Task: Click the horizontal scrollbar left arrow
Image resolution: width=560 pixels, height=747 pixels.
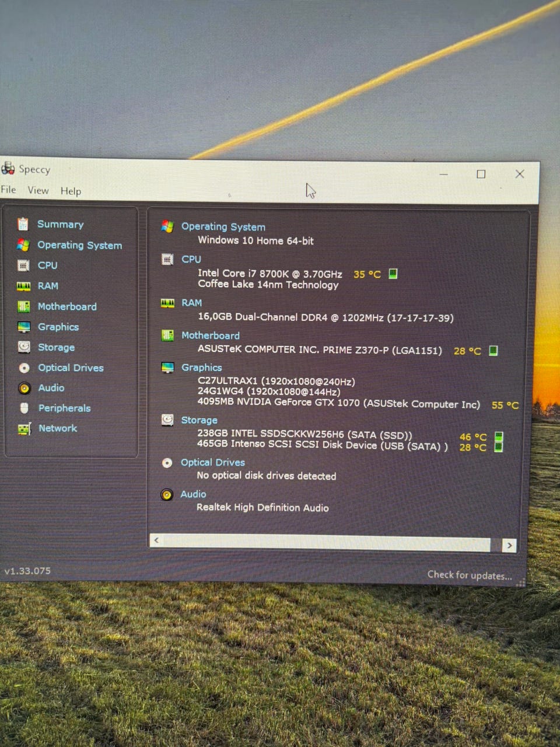Action: [x=156, y=540]
